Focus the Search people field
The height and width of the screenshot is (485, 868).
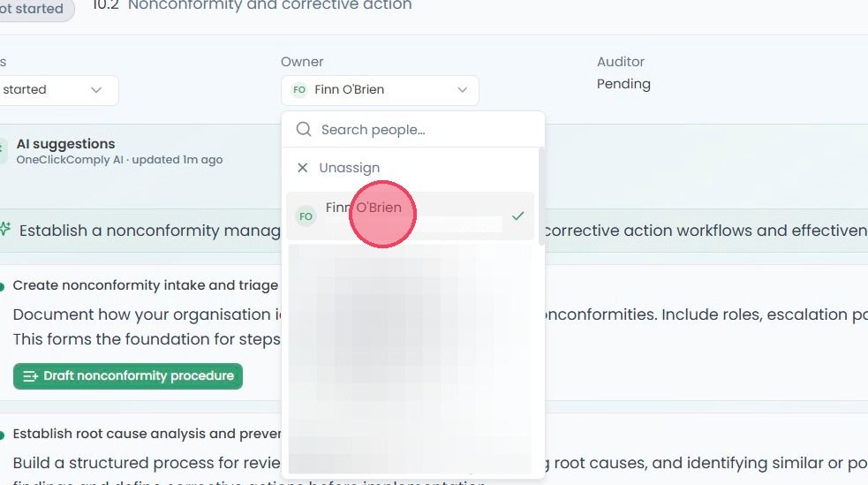[x=413, y=130]
